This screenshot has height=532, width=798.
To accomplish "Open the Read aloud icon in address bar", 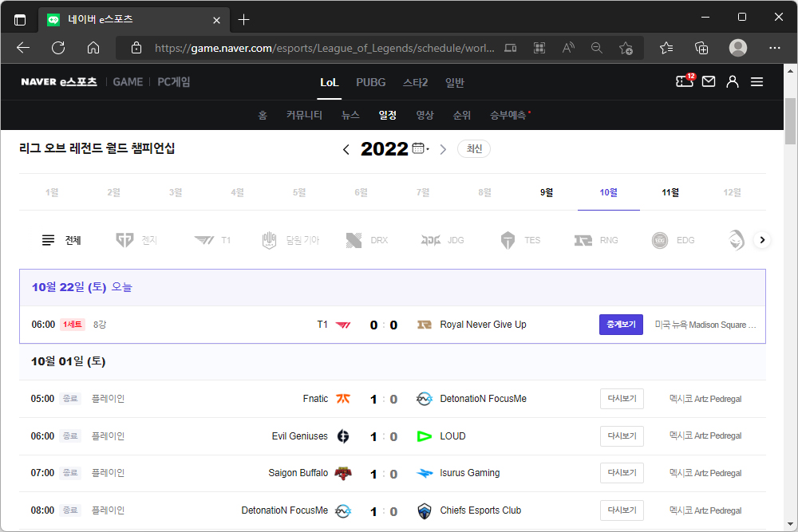I will pyautogui.click(x=568, y=48).
